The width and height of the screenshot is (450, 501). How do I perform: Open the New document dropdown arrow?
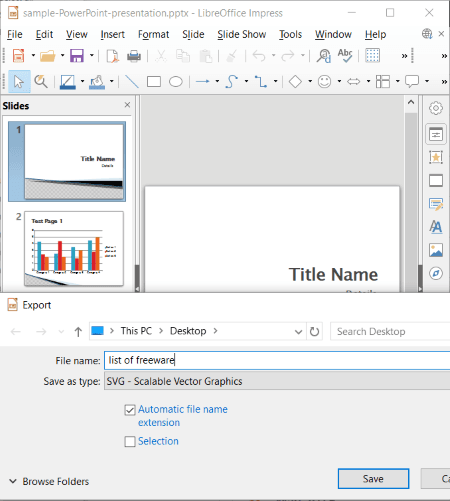33,56
